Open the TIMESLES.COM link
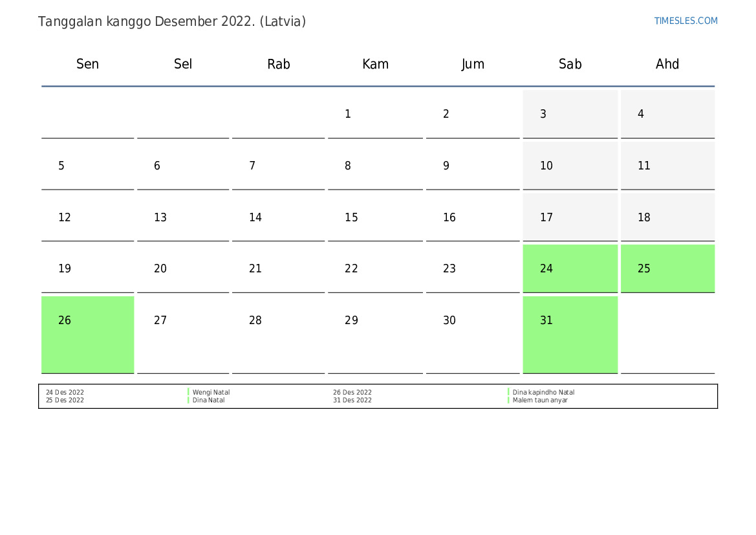756x535 pixels. pyautogui.click(x=686, y=21)
